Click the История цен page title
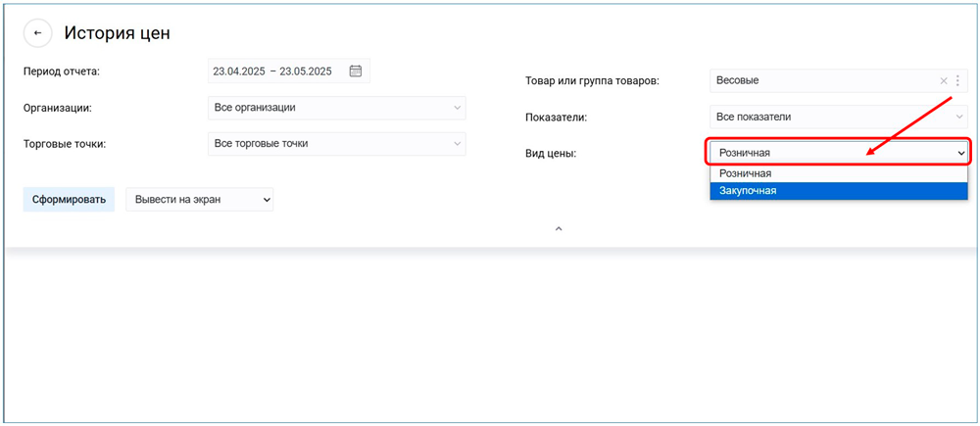The height and width of the screenshot is (426, 980). (118, 33)
